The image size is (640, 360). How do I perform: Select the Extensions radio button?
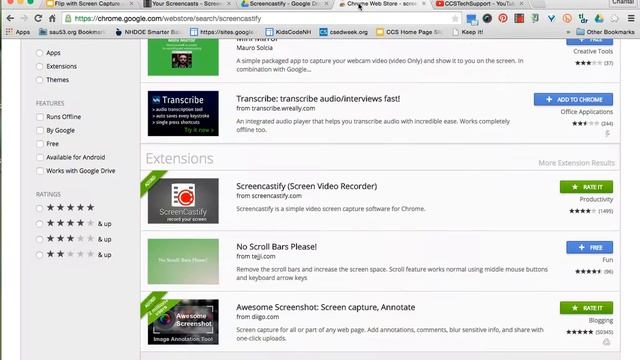click(x=39, y=67)
